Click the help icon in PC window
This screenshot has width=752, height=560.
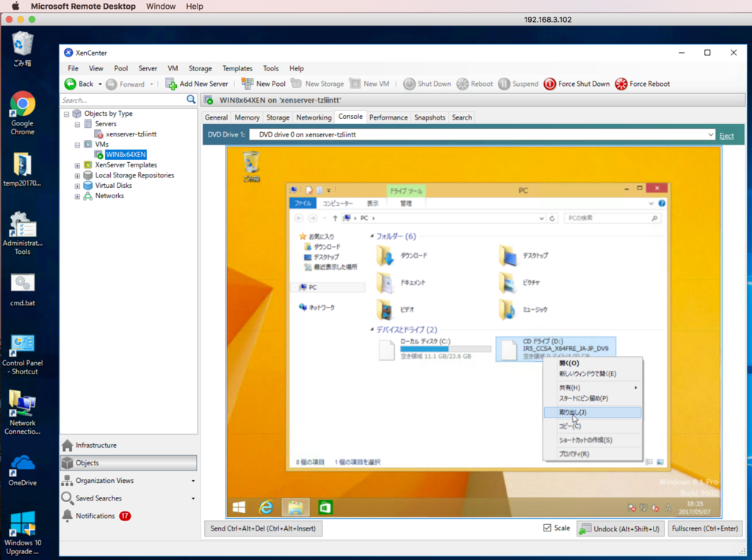662,203
